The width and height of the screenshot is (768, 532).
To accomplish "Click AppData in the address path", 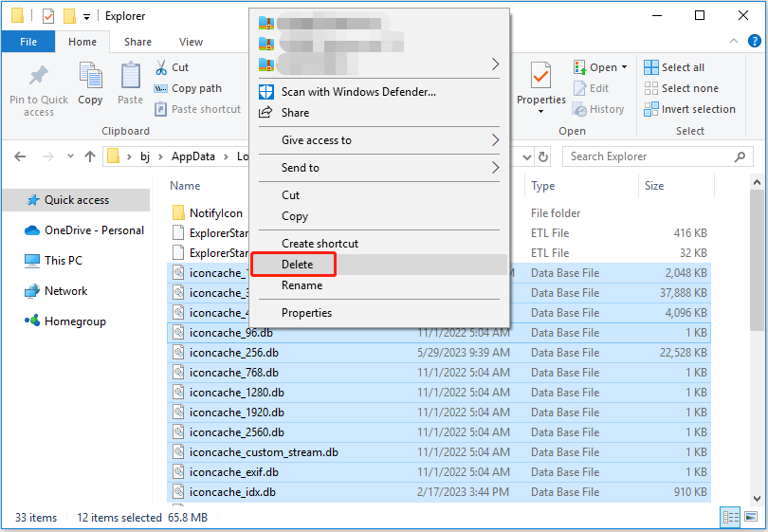I will click(x=193, y=156).
